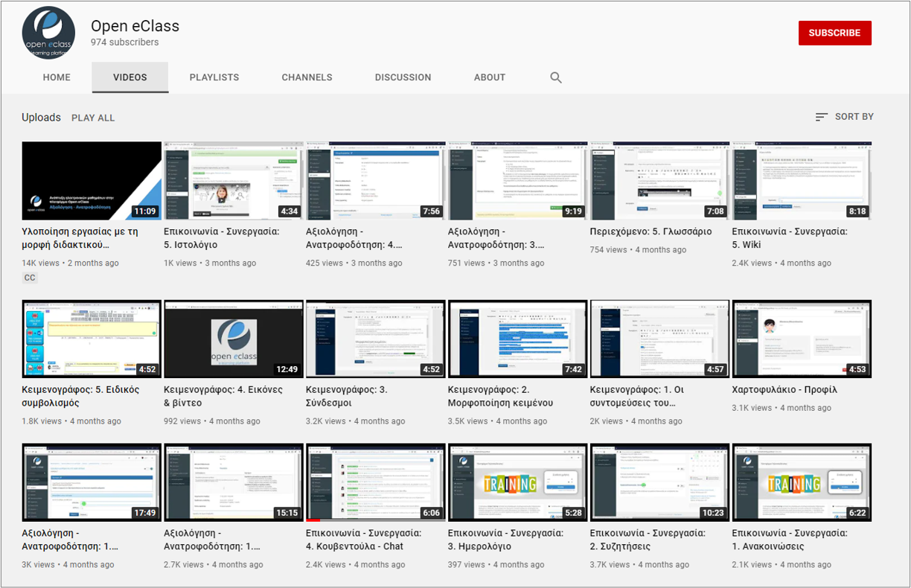Click the Open eClass channel avatar logo
The width and height of the screenshot is (911, 588).
click(48, 33)
